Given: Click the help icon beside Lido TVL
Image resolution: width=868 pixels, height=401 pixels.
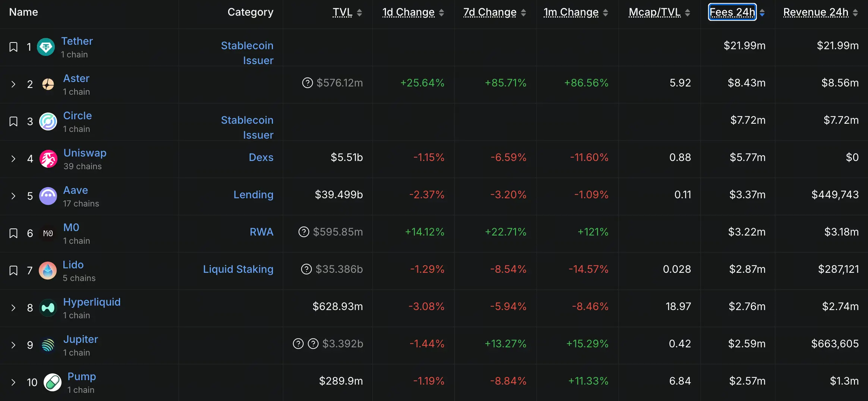Looking at the screenshot, I should click(x=306, y=269).
